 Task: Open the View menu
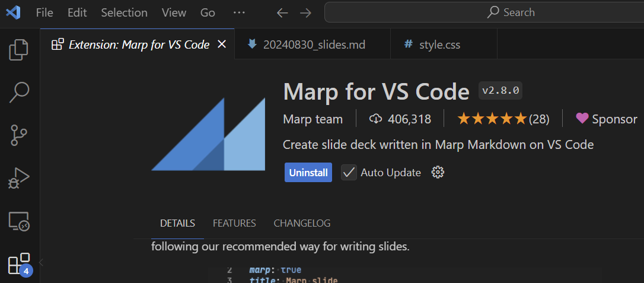pyautogui.click(x=174, y=12)
